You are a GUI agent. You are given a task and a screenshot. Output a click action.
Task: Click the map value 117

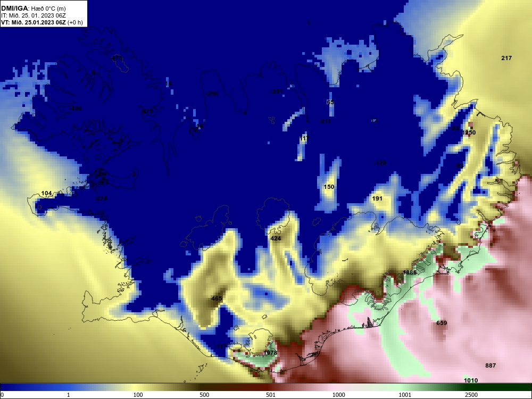point(304,138)
